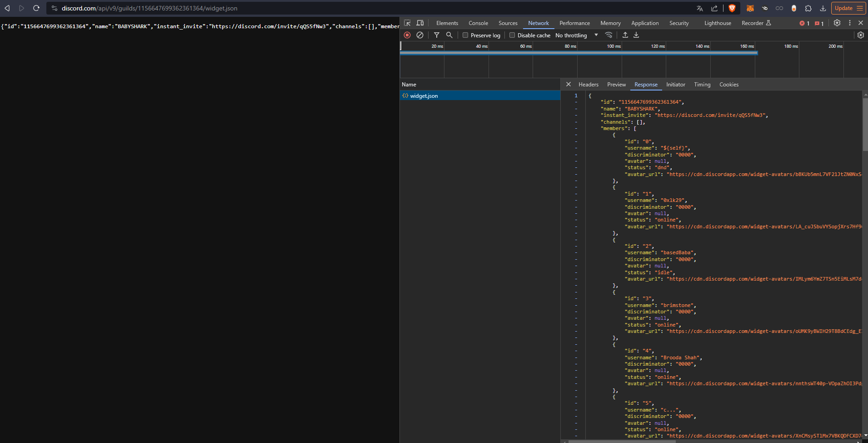Show the request Cookies tab
Viewport: 868px width, 443px height.
click(729, 85)
